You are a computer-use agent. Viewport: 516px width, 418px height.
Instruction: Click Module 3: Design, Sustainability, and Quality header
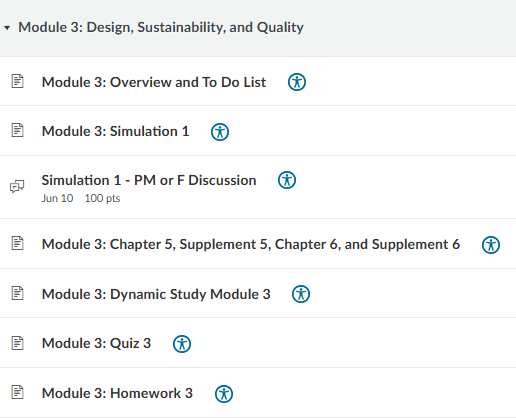click(x=161, y=27)
